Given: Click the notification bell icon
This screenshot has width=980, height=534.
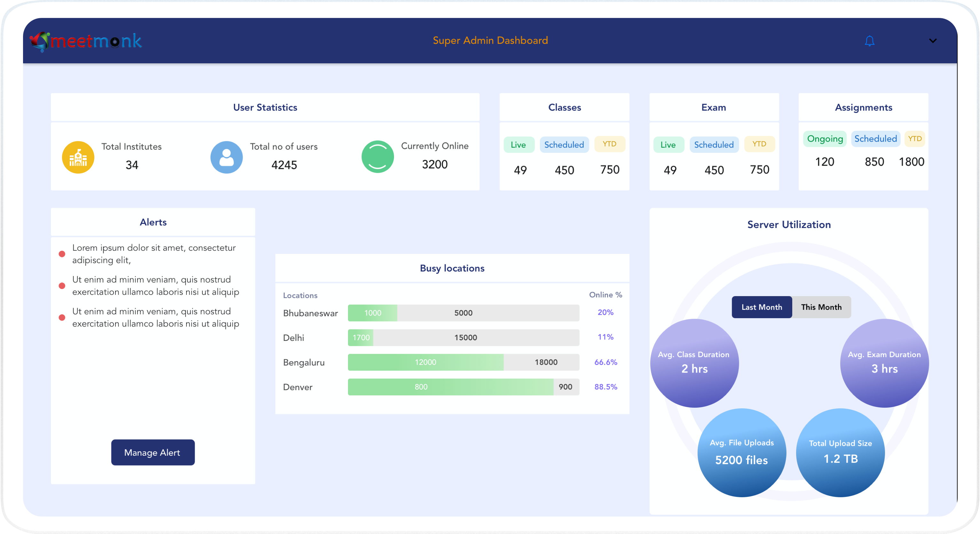Looking at the screenshot, I should [x=869, y=41].
